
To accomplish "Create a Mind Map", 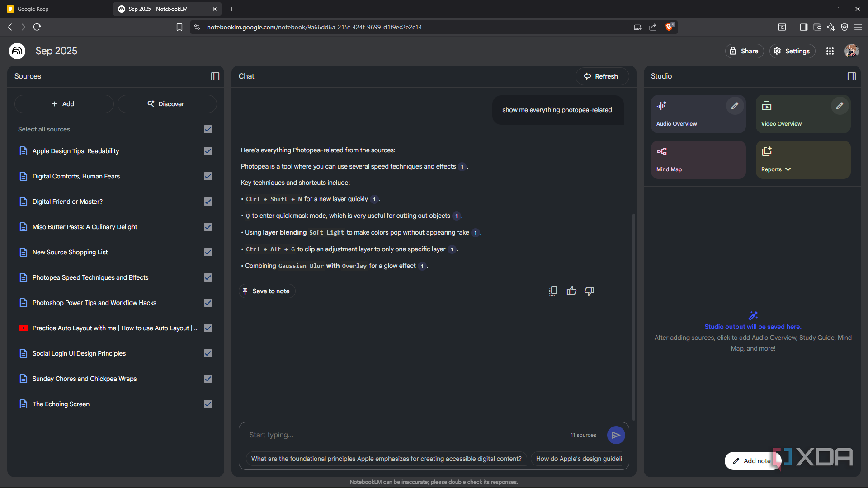I will click(698, 160).
